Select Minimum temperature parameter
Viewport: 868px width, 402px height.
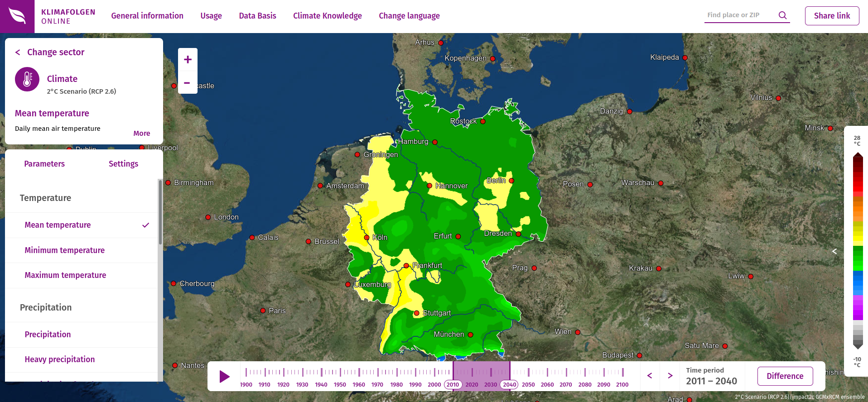click(65, 250)
